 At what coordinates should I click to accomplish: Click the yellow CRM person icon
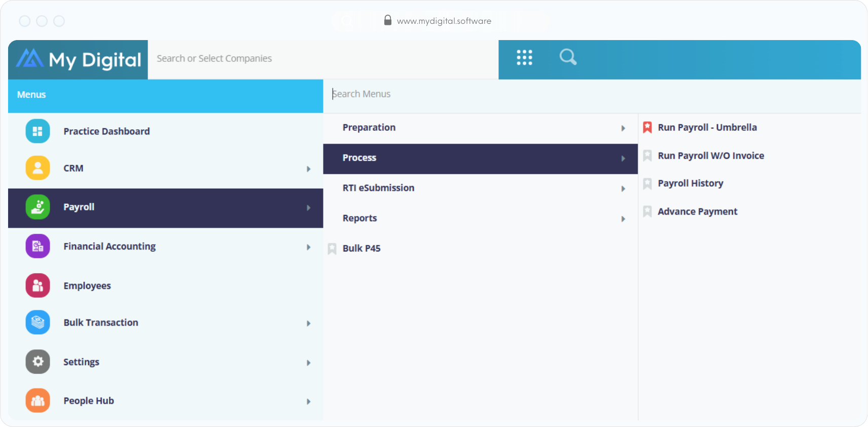coord(38,168)
